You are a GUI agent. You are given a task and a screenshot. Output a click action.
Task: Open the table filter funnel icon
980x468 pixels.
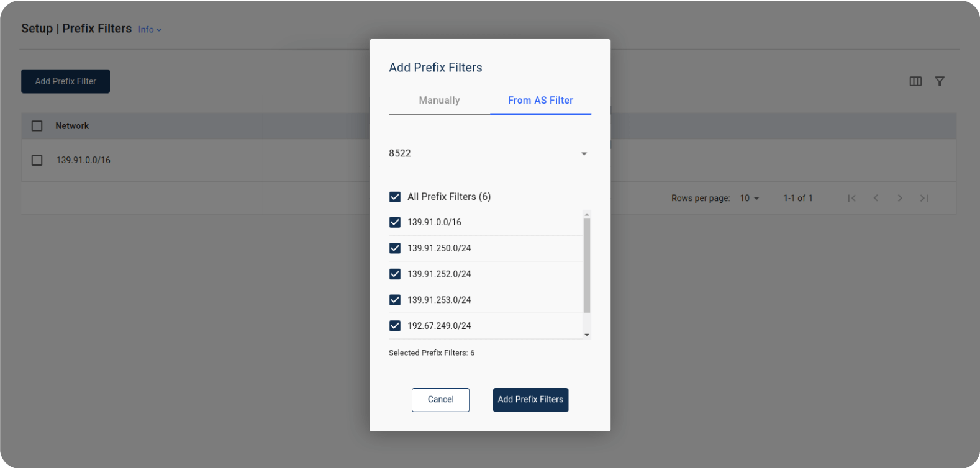coord(940,81)
